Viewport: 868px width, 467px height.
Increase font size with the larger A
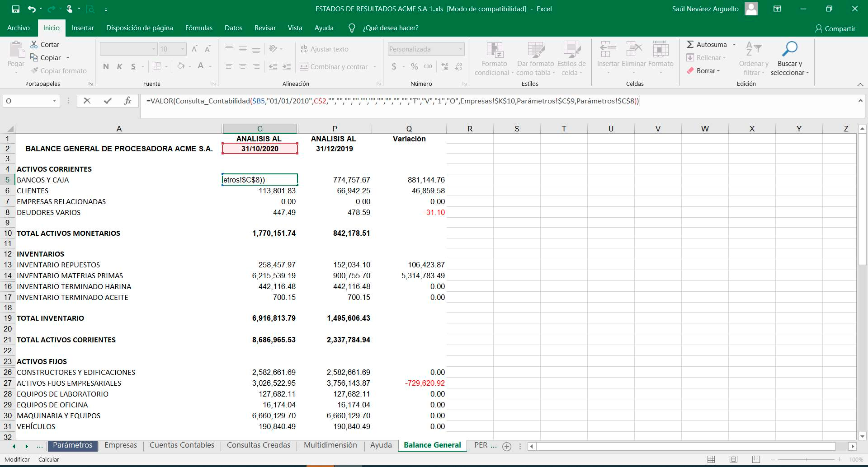click(194, 49)
